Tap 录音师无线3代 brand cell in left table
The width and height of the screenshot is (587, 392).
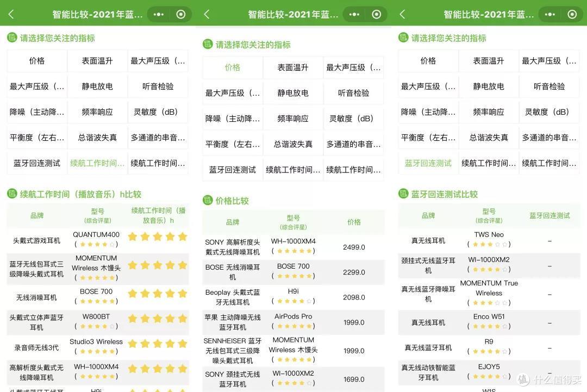(37, 347)
